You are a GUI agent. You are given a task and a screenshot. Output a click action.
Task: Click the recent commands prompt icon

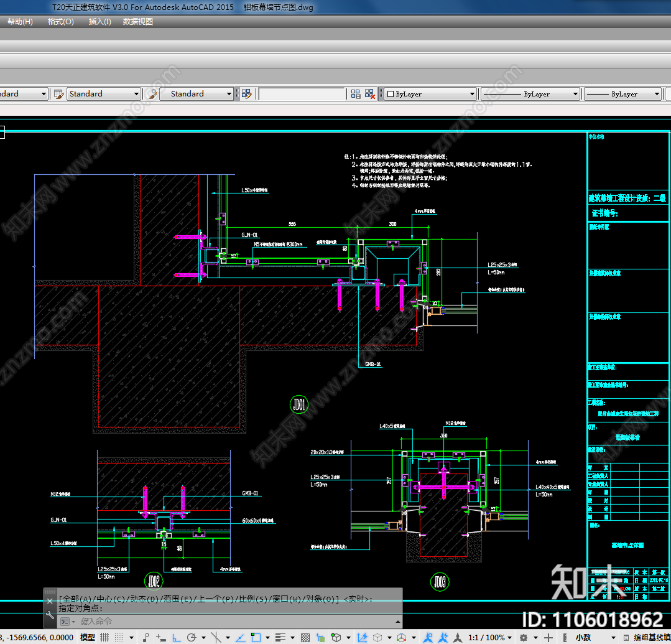[65, 622]
